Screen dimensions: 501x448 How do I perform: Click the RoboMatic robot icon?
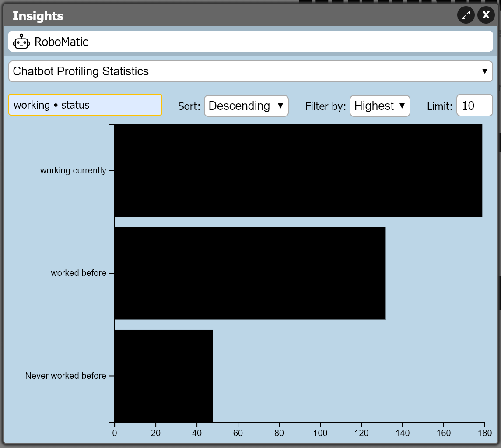click(x=21, y=42)
